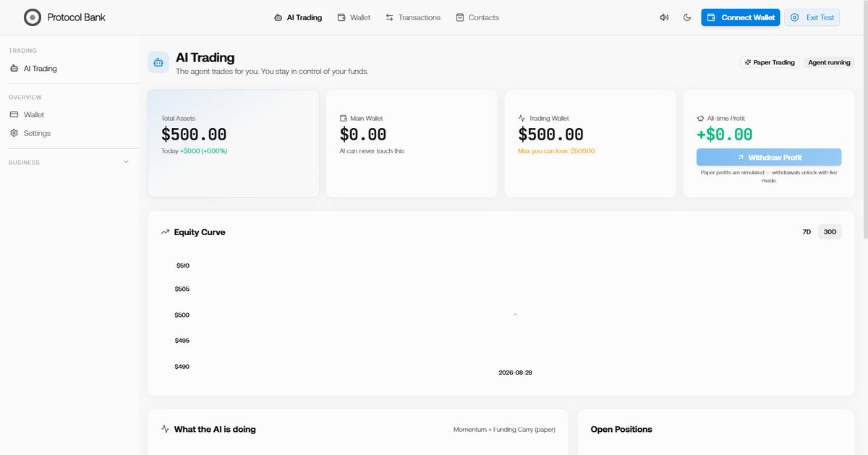The width and height of the screenshot is (868, 455).
Task: Click the AI Trading robot header icon
Action: [159, 62]
